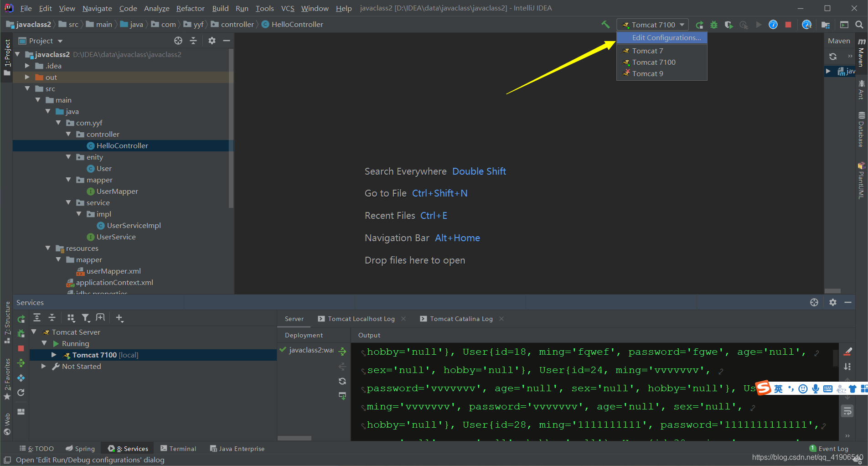
Task: Click Deploy All icon in Services sidebar
Action: pos(21,363)
